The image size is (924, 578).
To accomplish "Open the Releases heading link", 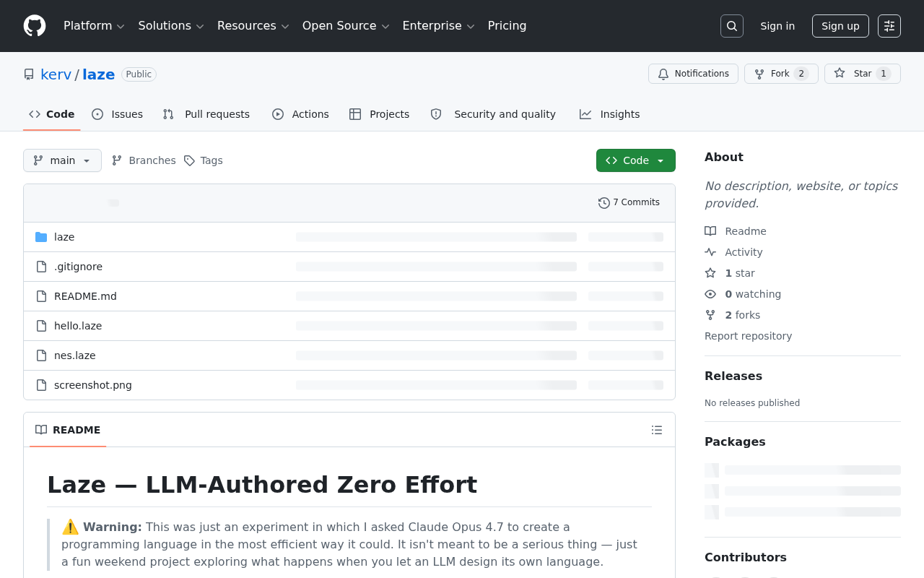I will click(733, 376).
